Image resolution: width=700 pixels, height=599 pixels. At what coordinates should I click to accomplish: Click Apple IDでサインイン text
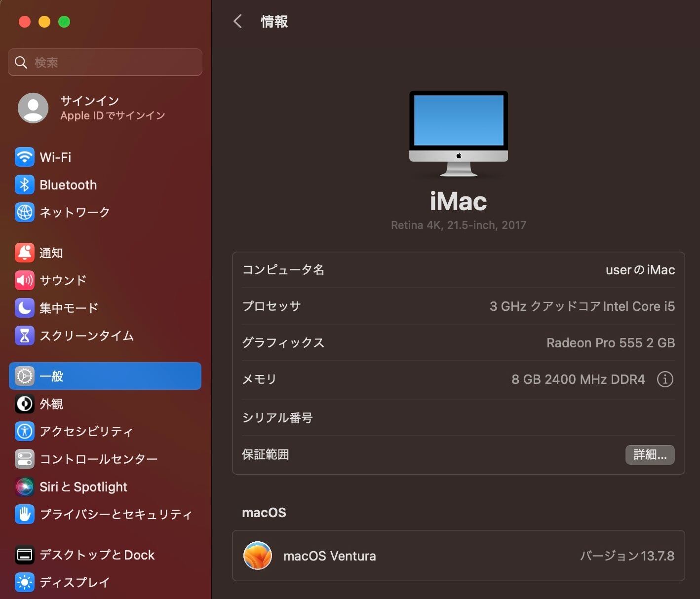click(113, 115)
